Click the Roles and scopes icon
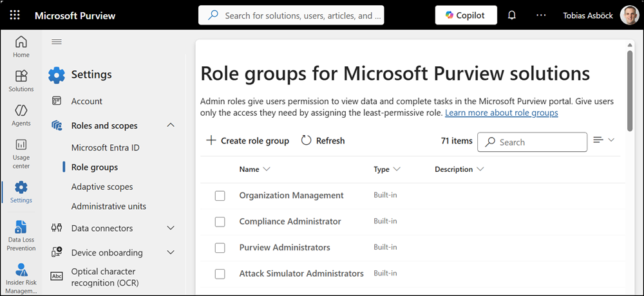The height and width of the screenshot is (296, 644). [57, 125]
